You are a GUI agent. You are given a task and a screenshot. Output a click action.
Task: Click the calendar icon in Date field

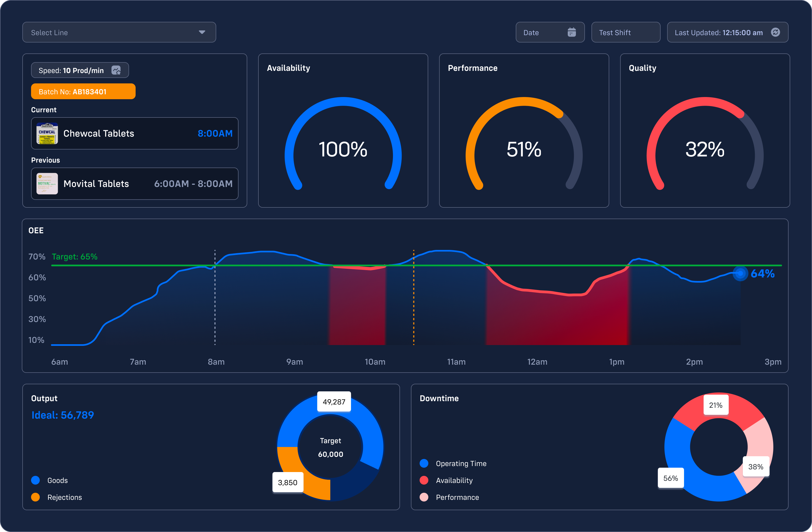tap(572, 32)
